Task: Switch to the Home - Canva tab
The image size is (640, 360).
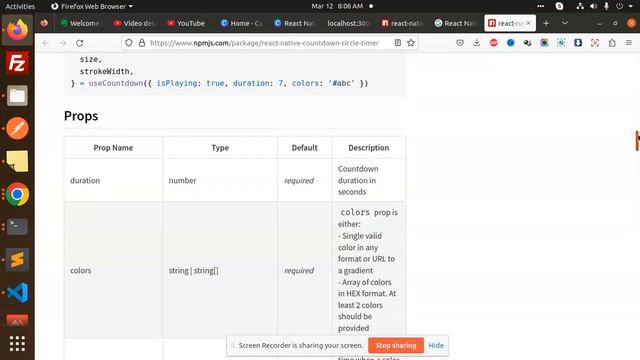Action: tap(241, 23)
